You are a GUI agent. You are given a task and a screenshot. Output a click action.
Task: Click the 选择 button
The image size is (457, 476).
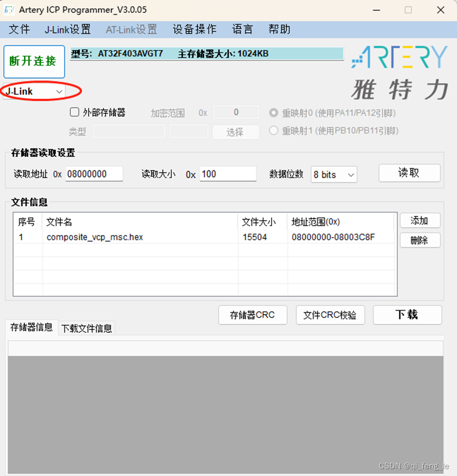236,132
